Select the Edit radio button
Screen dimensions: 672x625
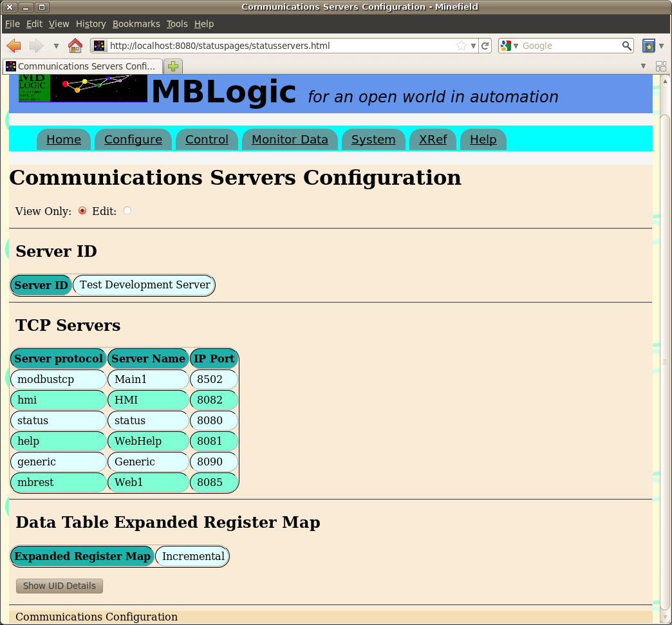127,210
